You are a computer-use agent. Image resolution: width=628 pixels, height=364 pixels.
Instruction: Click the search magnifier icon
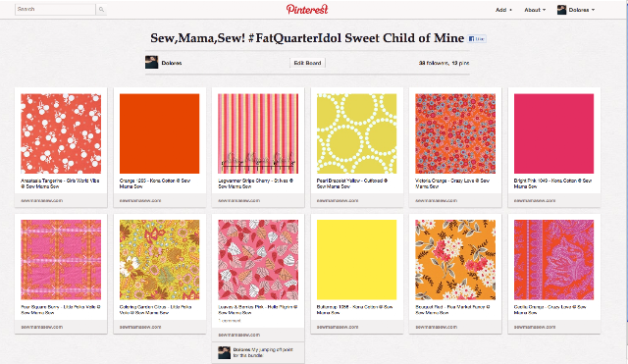coord(101,9)
